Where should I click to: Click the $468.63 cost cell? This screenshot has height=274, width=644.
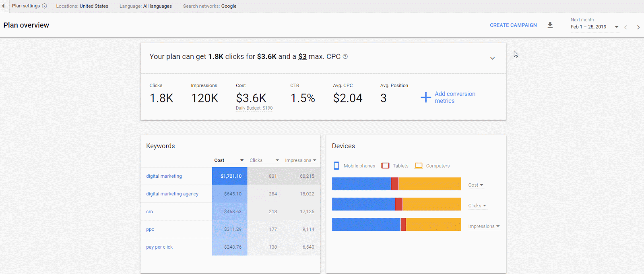click(230, 212)
